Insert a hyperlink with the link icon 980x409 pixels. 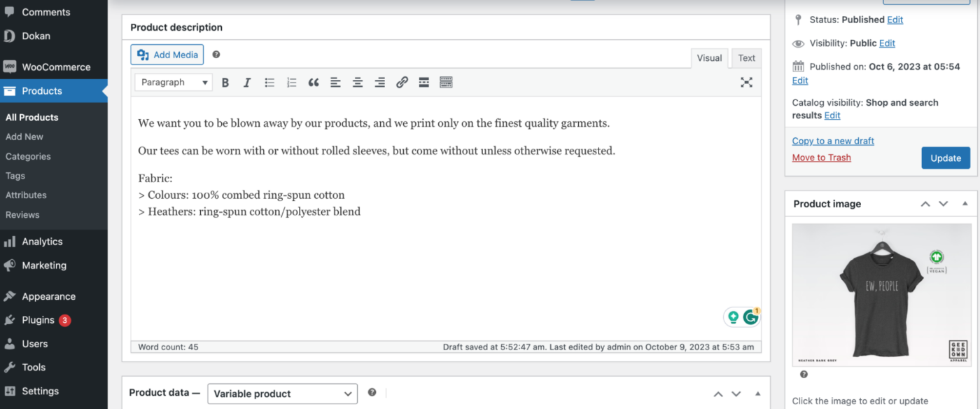click(x=402, y=82)
